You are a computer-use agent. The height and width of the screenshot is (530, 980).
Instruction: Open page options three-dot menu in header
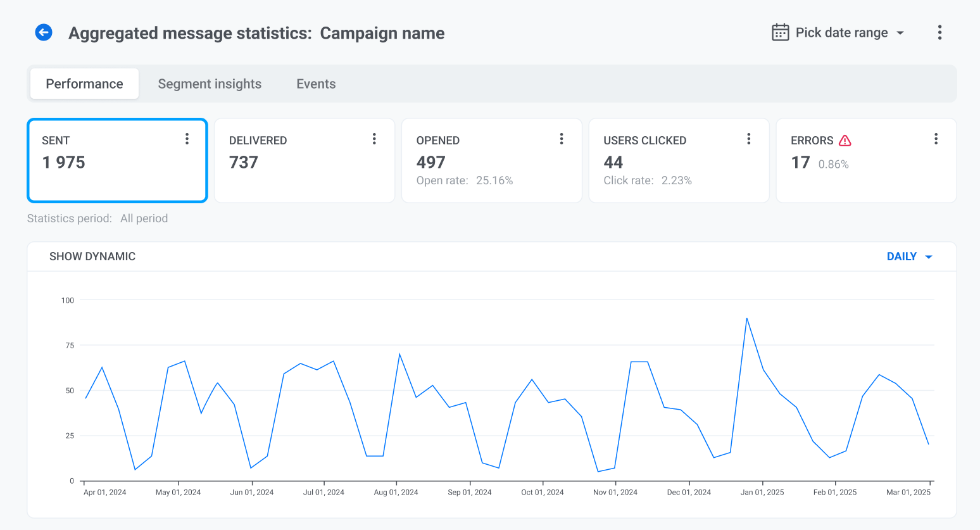pyautogui.click(x=939, y=32)
